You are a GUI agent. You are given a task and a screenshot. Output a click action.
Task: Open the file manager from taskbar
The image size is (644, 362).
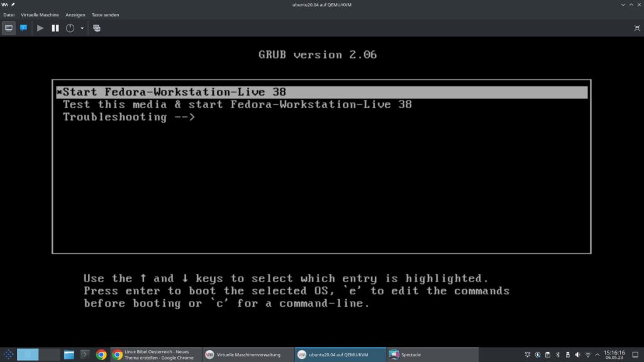[69, 354]
